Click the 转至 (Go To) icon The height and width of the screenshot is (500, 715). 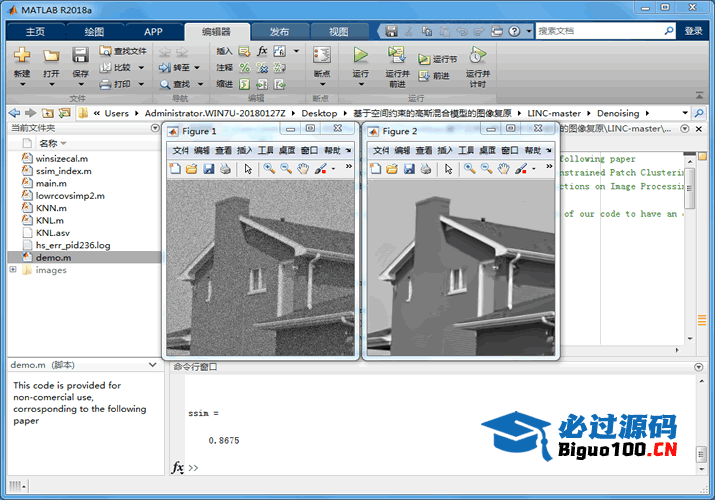tap(165, 67)
